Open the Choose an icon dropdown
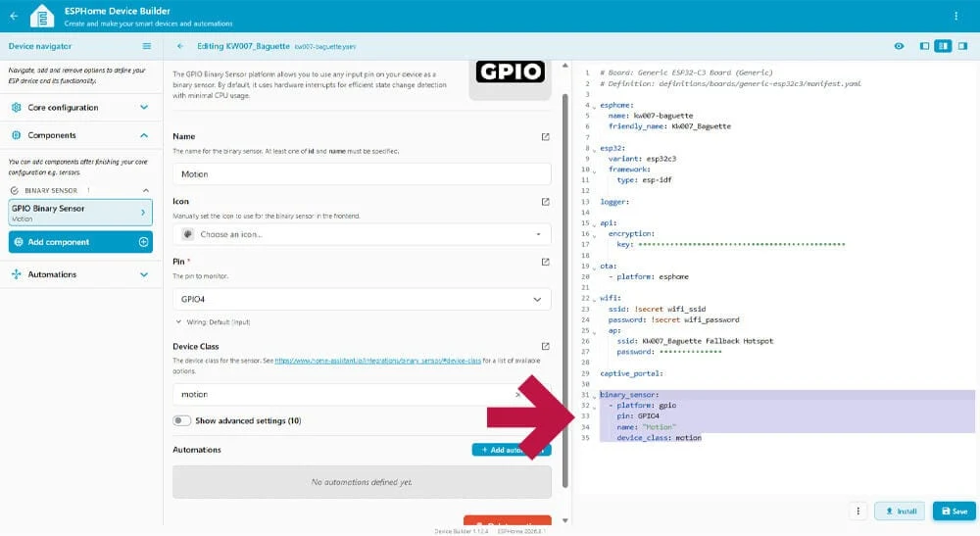 coord(362,234)
